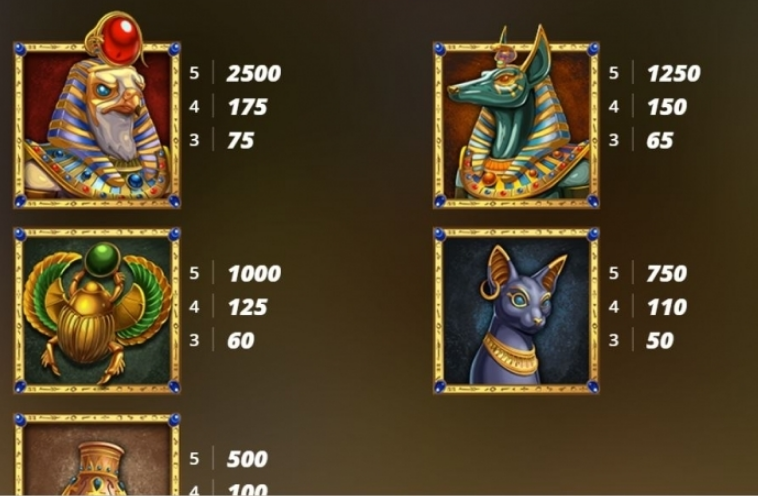Select the Anubis jackal symbol
The image size is (758, 496).
[x=516, y=117]
